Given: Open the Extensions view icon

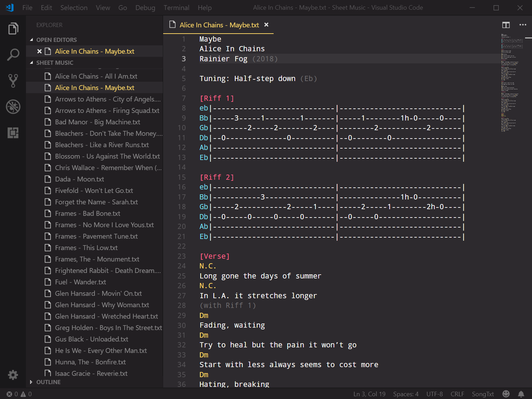Looking at the screenshot, I should click(13, 133).
